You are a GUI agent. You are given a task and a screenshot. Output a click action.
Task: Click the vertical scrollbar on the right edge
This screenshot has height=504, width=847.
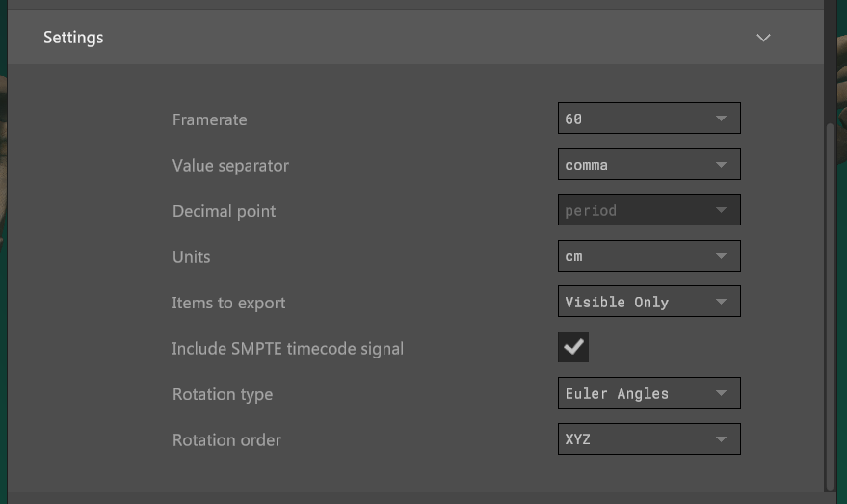tap(831, 304)
